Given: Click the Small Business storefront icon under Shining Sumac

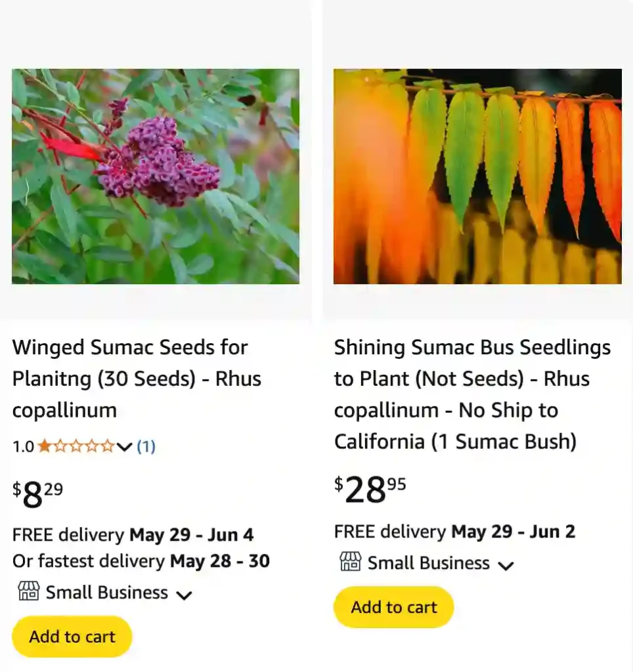Looking at the screenshot, I should coord(350,562).
